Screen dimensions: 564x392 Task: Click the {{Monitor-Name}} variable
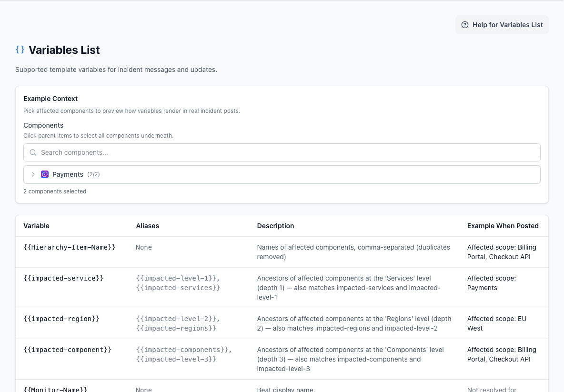coord(55,389)
